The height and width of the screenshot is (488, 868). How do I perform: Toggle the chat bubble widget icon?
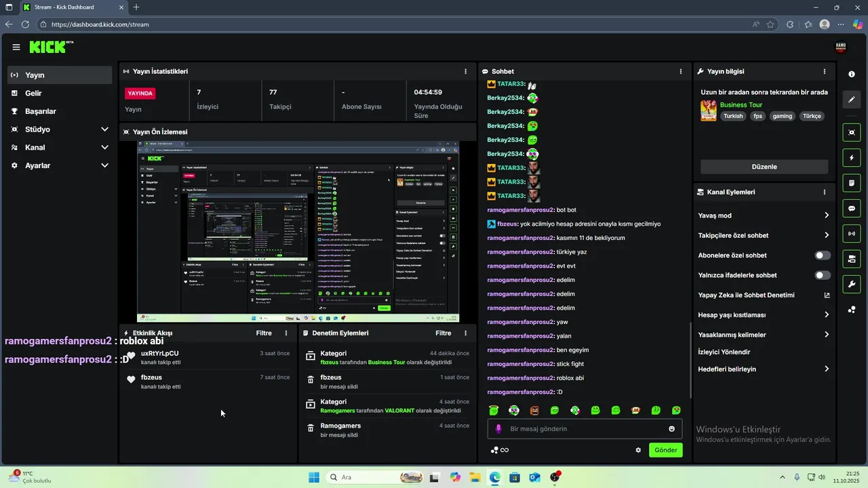(852, 208)
